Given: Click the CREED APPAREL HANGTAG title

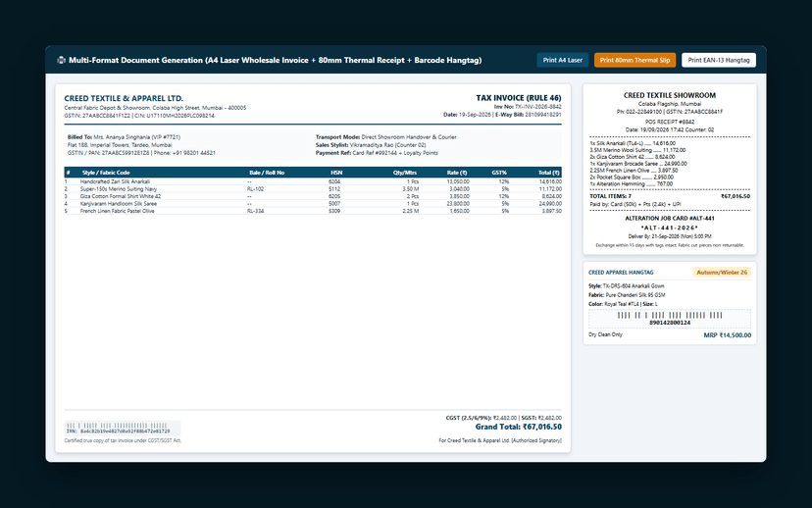Looking at the screenshot, I should [x=621, y=273].
